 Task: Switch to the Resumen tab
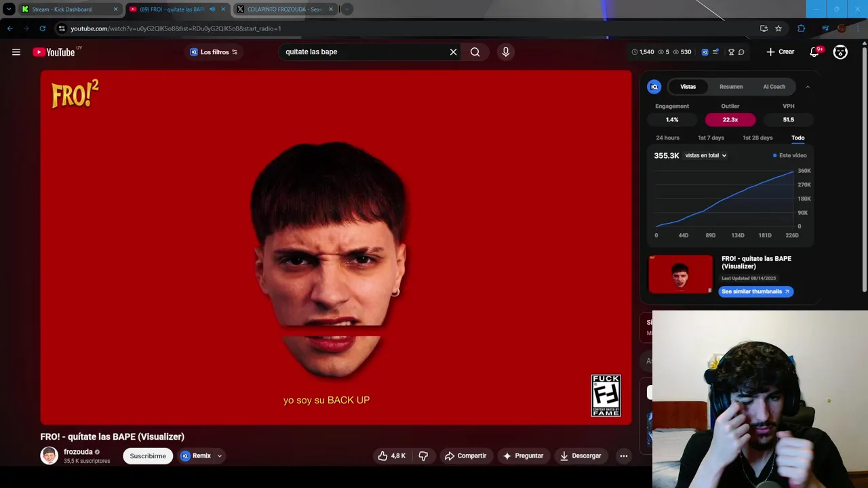coord(731,87)
